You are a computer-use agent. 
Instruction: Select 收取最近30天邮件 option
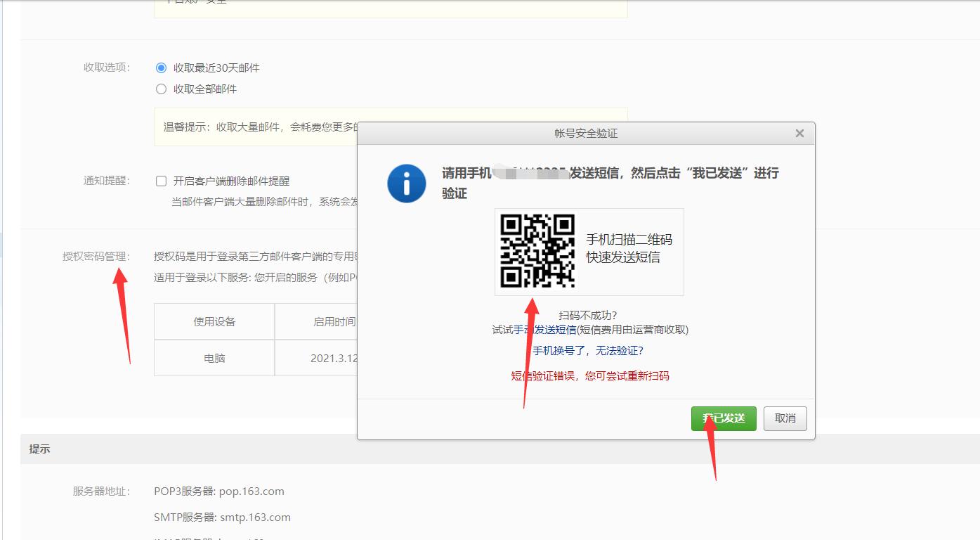pos(160,67)
